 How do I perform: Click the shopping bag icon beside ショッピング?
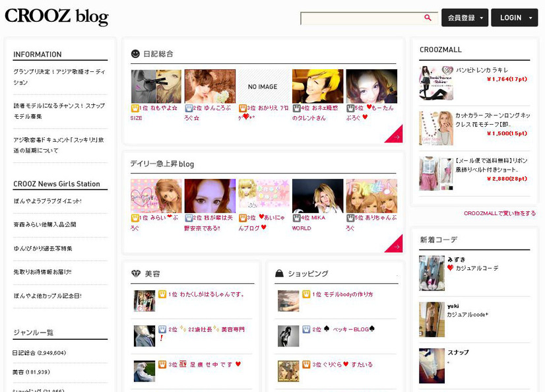[280, 273]
